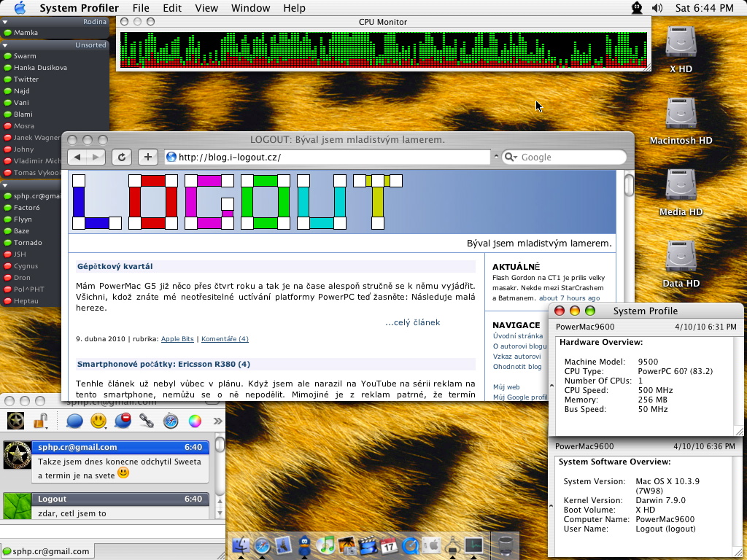Collapse the Unsorted contact group
The width and height of the screenshot is (747, 560).
click(5, 45)
